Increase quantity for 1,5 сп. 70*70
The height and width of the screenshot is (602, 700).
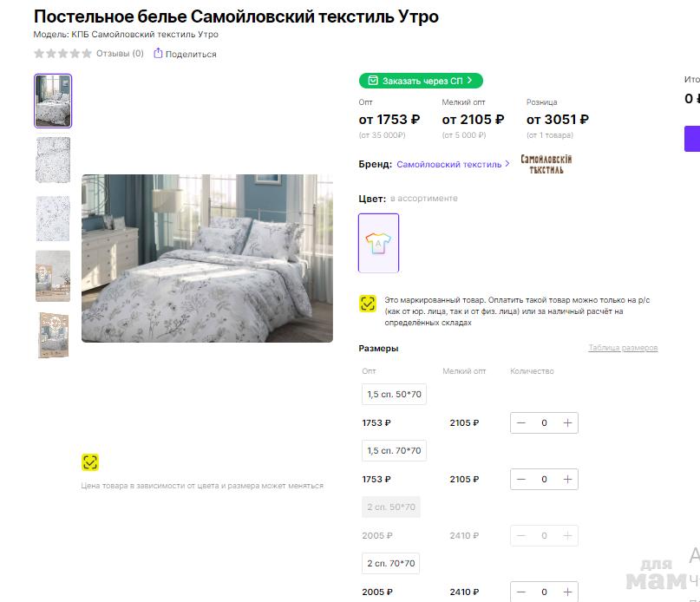(567, 480)
